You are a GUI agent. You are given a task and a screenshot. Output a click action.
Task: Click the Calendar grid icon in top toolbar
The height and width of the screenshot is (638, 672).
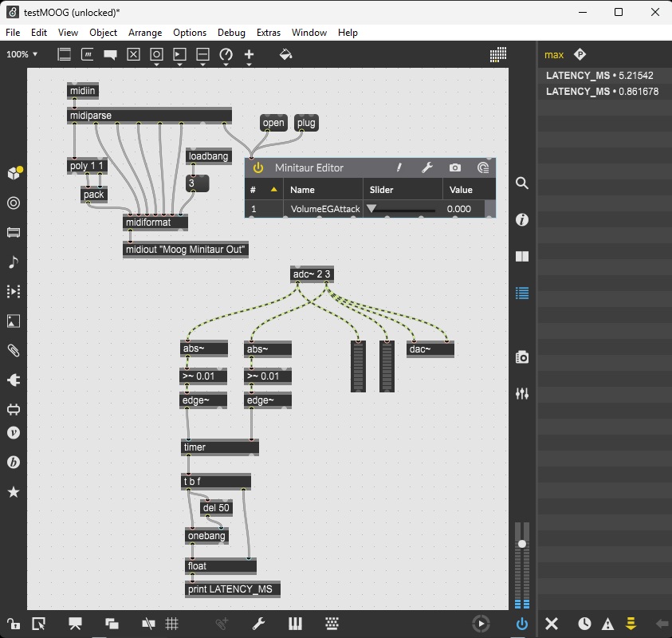(x=498, y=54)
